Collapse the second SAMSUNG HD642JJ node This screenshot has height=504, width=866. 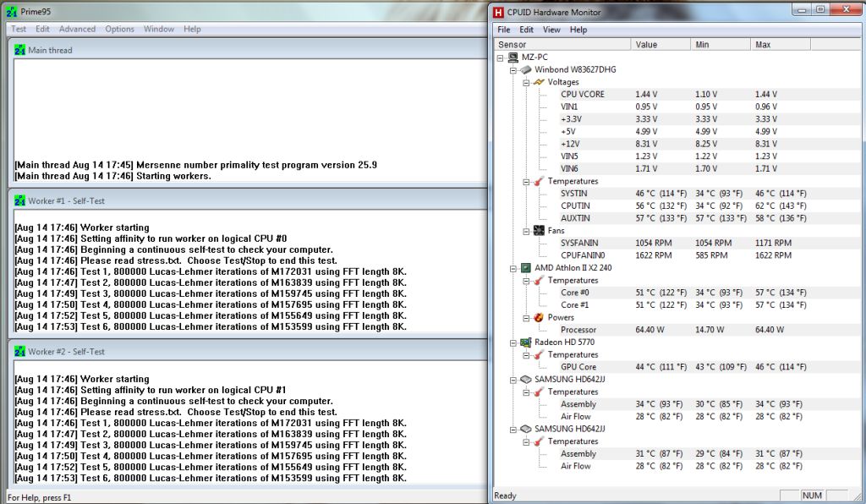coord(513,430)
